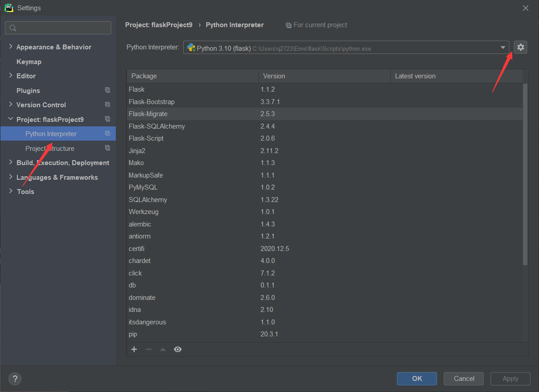
Task: Toggle the show early releases eye icon
Action: pyautogui.click(x=178, y=349)
